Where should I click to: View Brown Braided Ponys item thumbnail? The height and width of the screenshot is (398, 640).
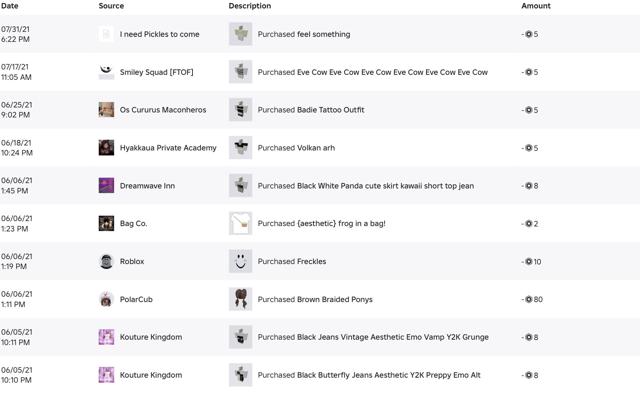240,299
